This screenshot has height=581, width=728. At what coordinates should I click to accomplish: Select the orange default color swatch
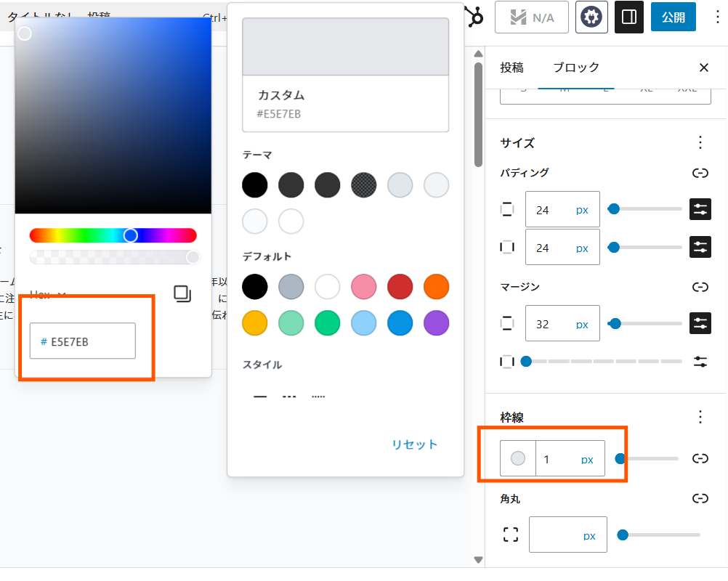pyautogui.click(x=436, y=286)
